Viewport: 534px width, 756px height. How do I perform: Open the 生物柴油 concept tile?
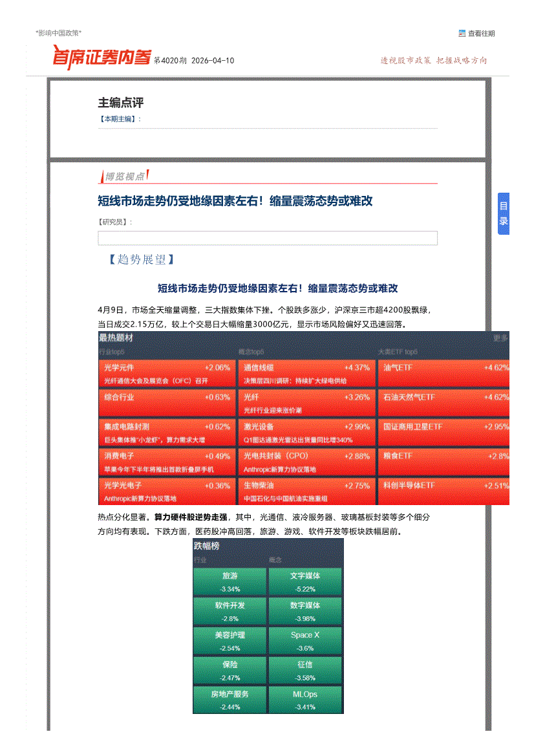[306, 491]
